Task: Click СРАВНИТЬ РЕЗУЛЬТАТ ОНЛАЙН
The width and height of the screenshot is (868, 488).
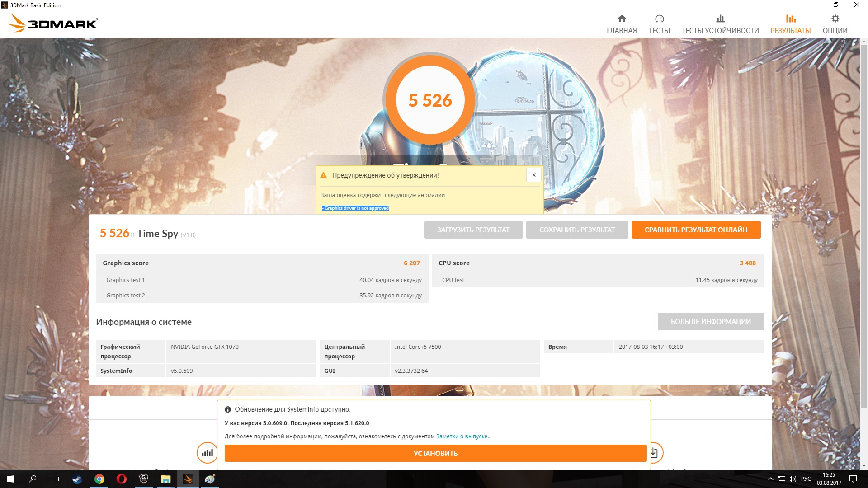Action: (696, 230)
